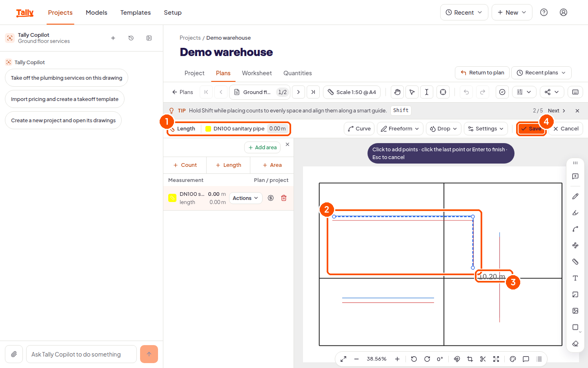
Task: Click the Ask Tally Copilot input field
Action: (x=81, y=354)
